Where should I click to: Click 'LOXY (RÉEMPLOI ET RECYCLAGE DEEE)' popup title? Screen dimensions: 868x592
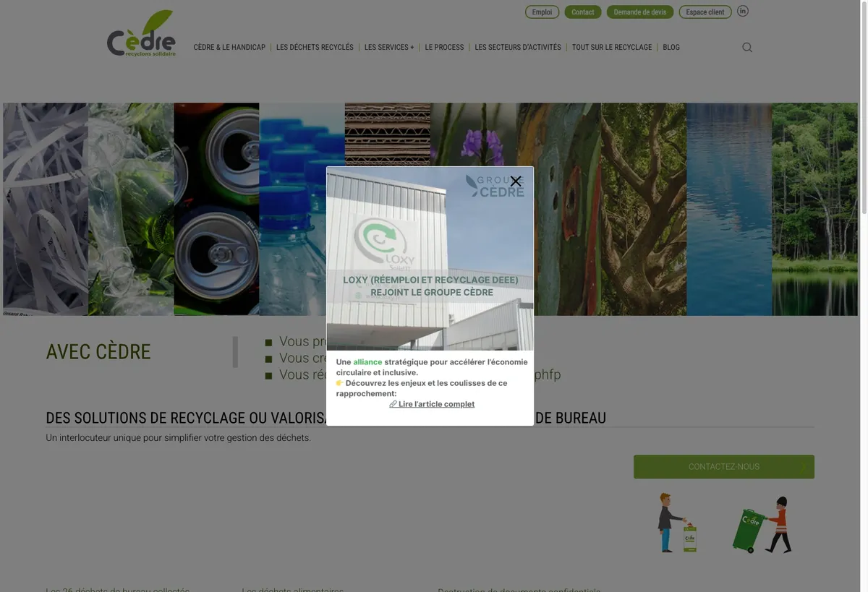pyautogui.click(x=430, y=280)
